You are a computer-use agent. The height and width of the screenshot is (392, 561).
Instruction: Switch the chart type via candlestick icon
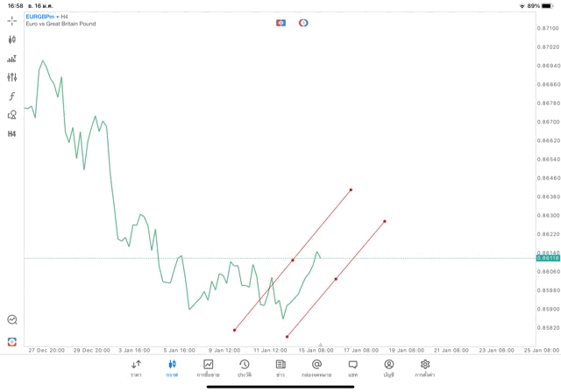pos(12,39)
